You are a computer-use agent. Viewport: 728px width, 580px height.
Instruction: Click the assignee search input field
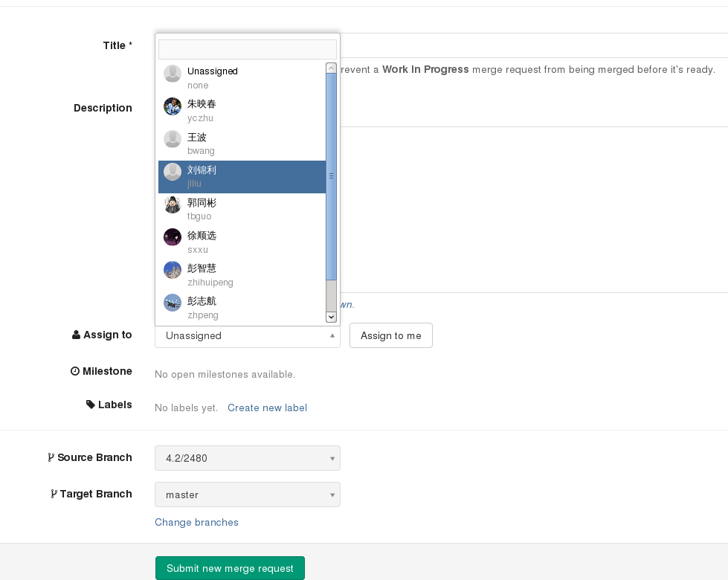(x=247, y=49)
